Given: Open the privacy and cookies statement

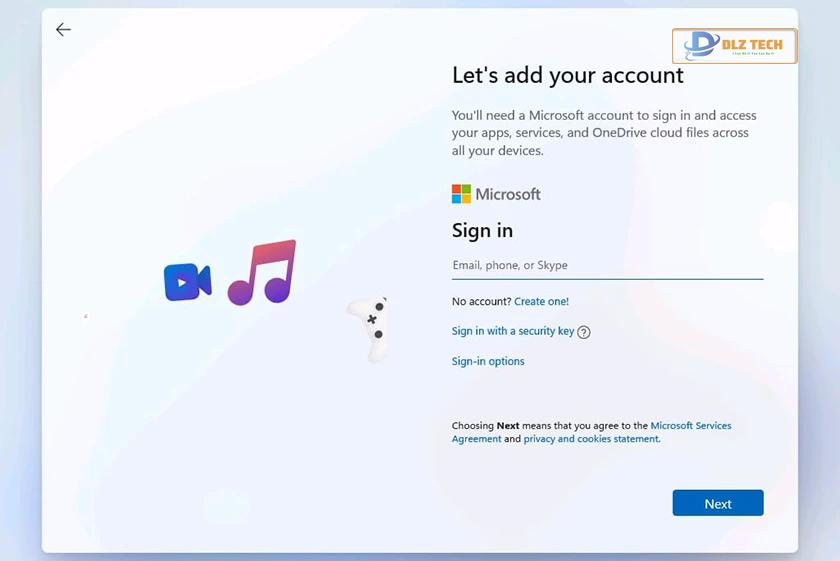Looking at the screenshot, I should [x=591, y=439].
